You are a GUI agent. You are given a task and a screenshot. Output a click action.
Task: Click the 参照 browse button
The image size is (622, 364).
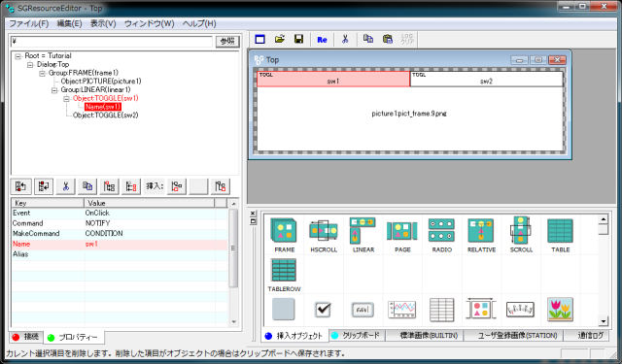pyautogui.click(x=227, y=41)
